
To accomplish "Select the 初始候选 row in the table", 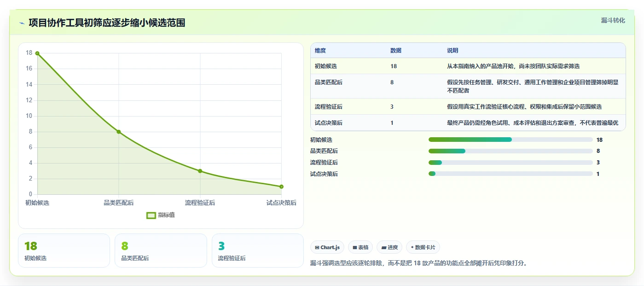I will pos(468,66).
